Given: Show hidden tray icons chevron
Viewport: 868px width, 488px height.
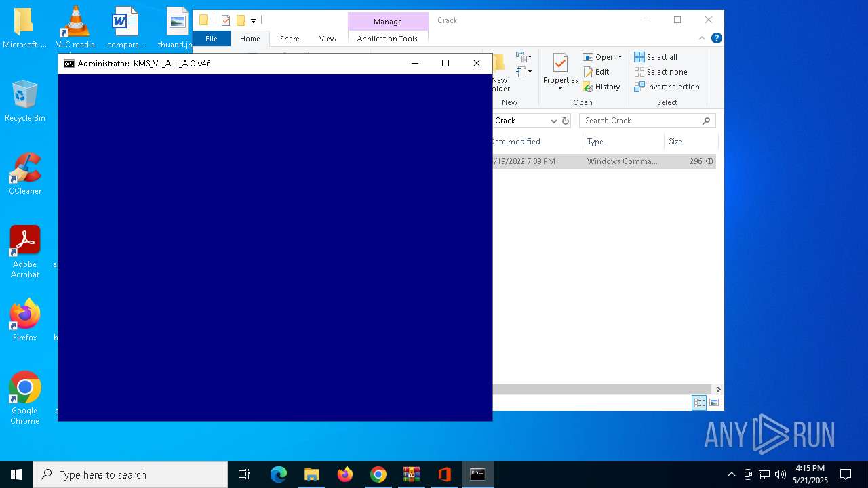Looking at the screenshot, I should 731,474.
